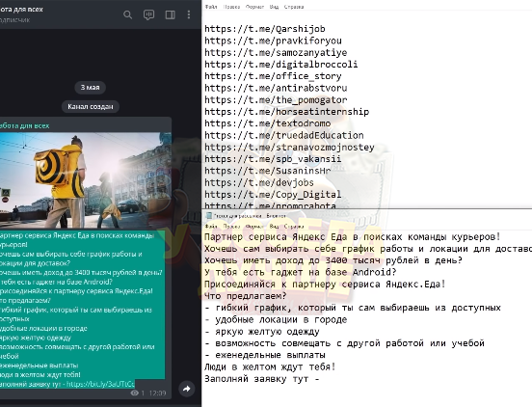Screen dimensions: 532x407
Task: Click the Notepad icon in the lower window title
Action: coord(209,215)
